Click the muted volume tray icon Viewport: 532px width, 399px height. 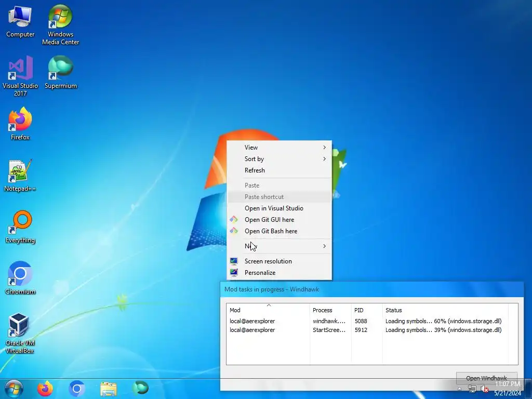pyautogui.click(x=485, y=389)
